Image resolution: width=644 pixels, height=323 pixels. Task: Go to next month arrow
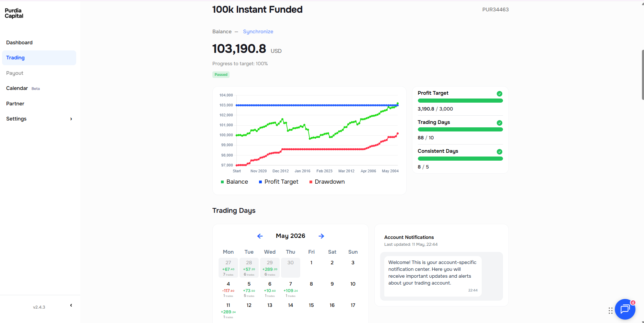(x=321, y=236)
